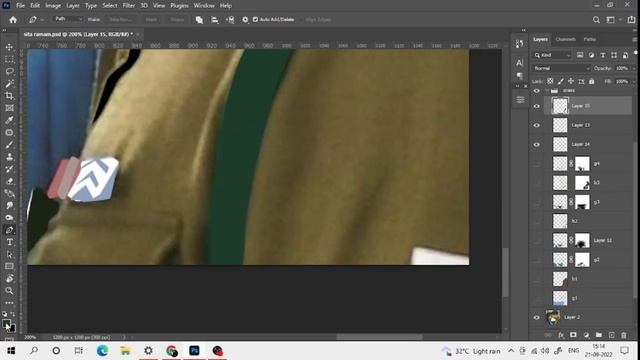Open path arrangement options

coord(230,20)
